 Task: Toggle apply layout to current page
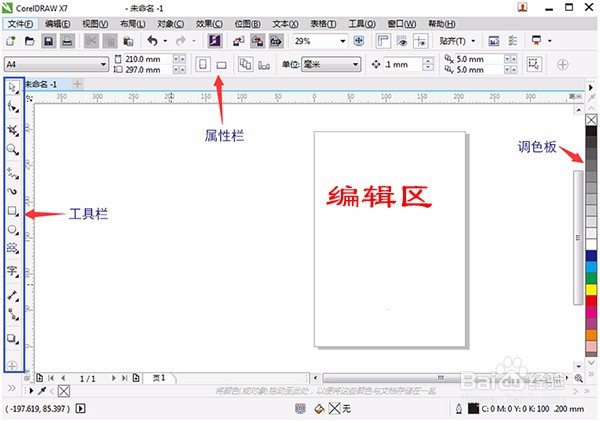pyautogui.click(x=264, y=65)
